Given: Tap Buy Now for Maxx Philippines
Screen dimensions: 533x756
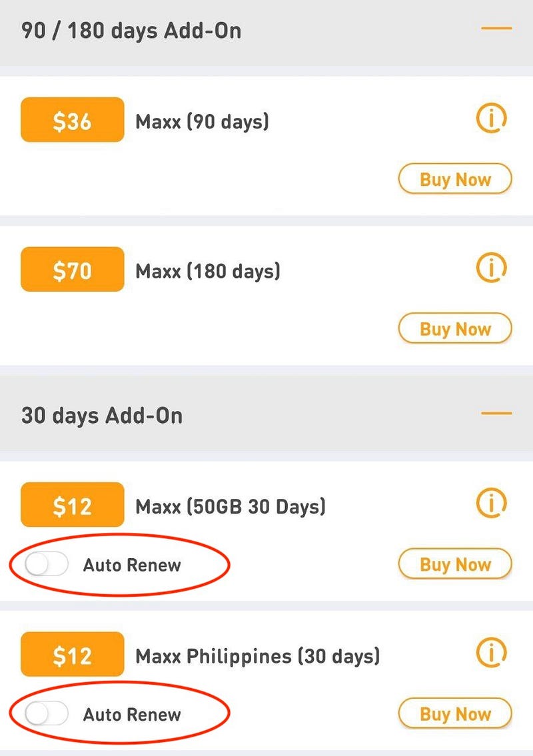Looking at the screenshot, I should click(455, 714).
